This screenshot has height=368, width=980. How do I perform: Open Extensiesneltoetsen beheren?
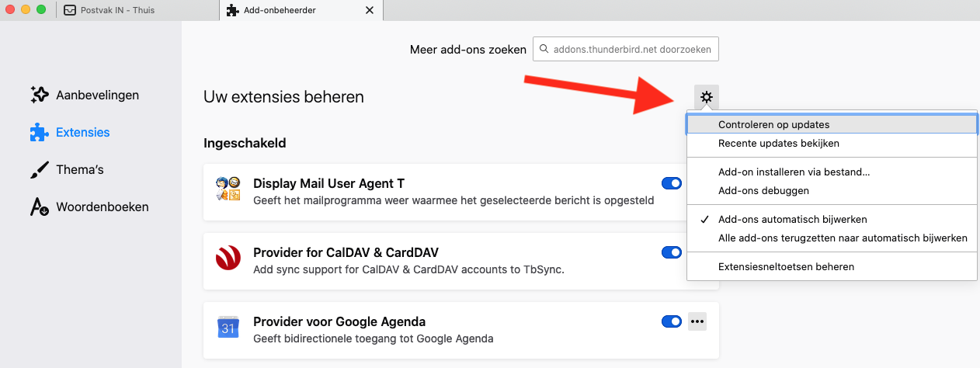click(x=786, y=267)
